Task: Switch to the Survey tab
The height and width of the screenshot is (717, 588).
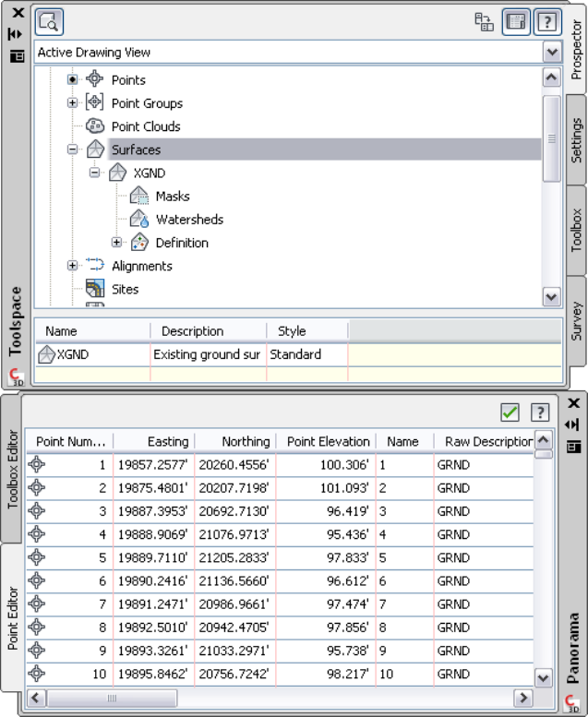Action: 576,320
